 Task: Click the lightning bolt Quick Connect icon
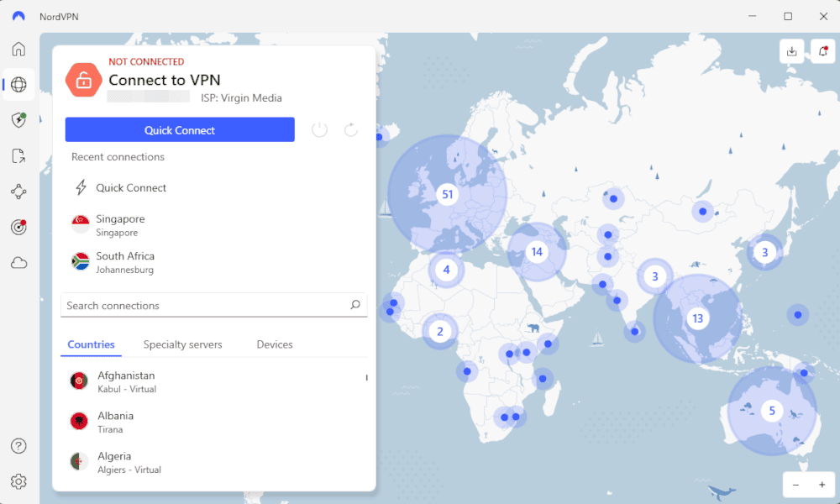click(x=81, y=187)
